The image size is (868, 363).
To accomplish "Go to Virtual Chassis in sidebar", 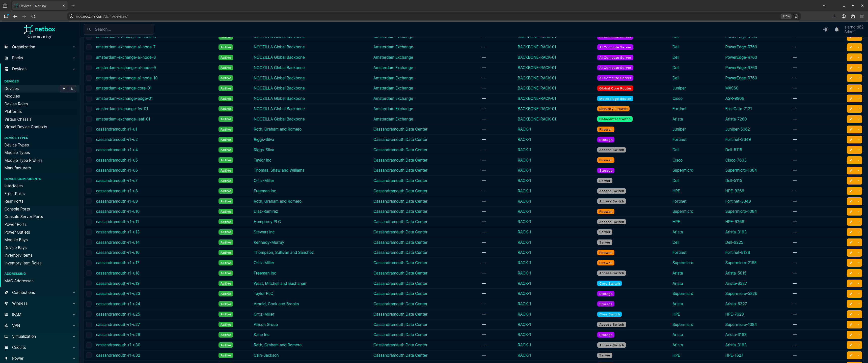I will tap(18, 119).
